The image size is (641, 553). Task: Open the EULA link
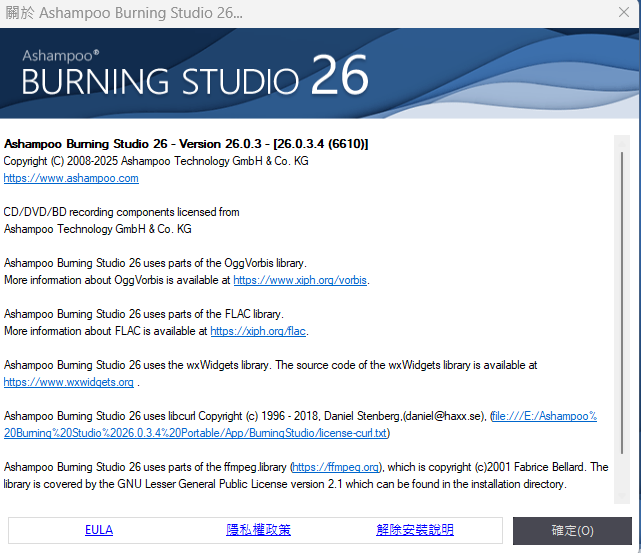point(99,530)
